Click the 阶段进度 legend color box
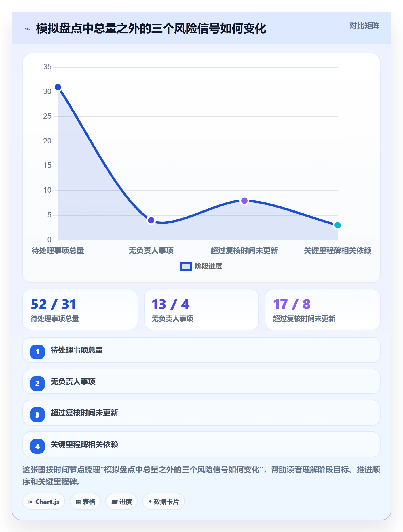Screen dimensions: 403x532 186,266
